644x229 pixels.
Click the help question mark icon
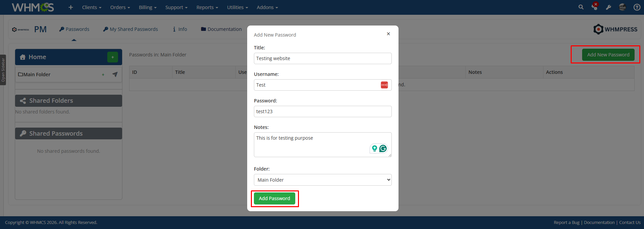tap(637, 7)
